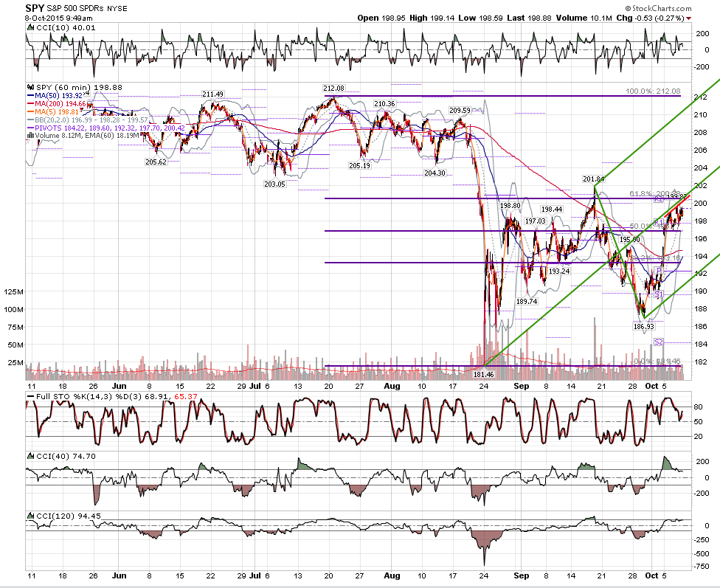
Task: Click the 193.24 price label
Action: tap(559, 271)
